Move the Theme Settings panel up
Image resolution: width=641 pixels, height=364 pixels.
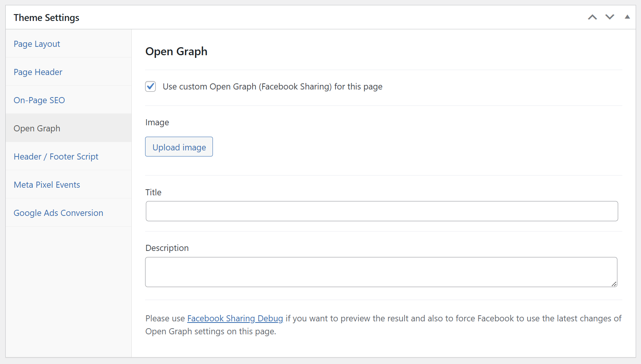592,17
